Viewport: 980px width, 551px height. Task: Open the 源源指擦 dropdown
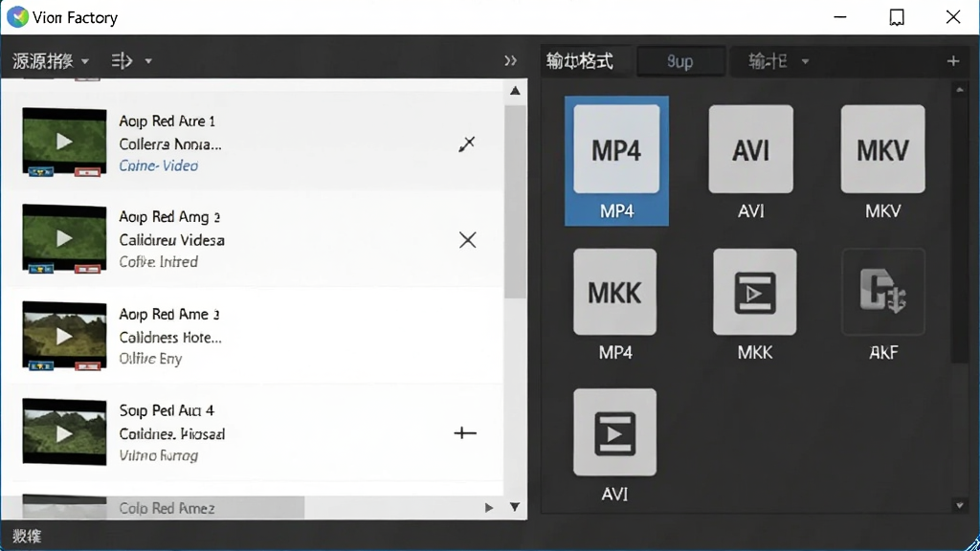[x=51, y=60]
